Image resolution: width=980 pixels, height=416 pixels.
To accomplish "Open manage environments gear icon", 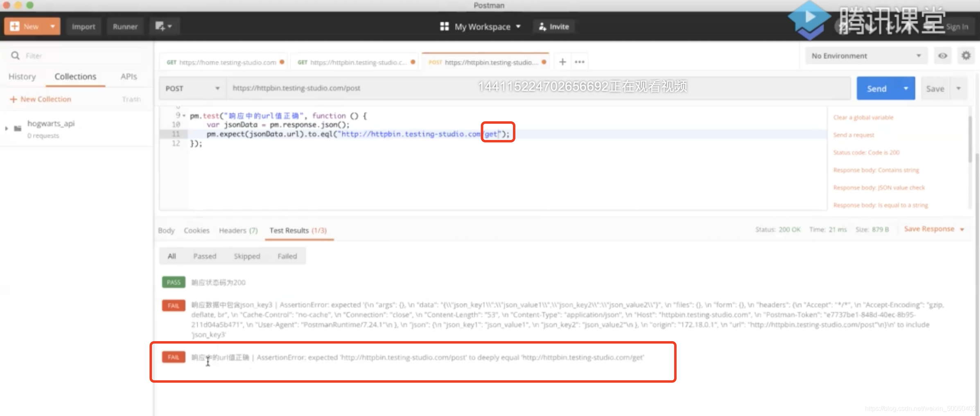I will point(966,55).
